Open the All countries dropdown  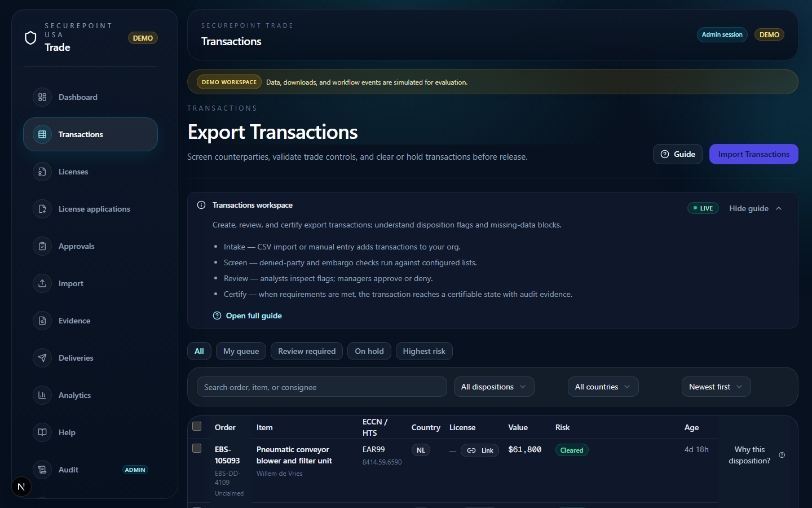pos(603,387)
